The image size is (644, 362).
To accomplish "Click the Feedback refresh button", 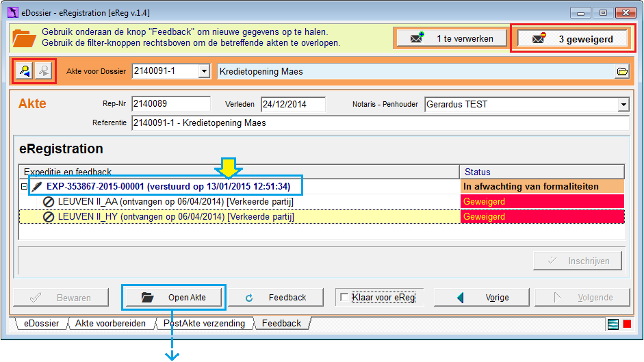I will (x=276, y=298).
